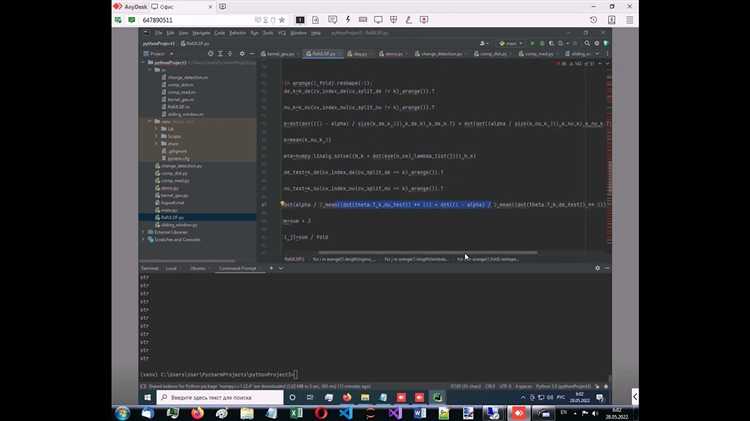The height and width of the screenshot is (421, 750).
Task: Open AnyDesk display settings monitor icon
Action: pyautogui.click(x=378, y=20)
